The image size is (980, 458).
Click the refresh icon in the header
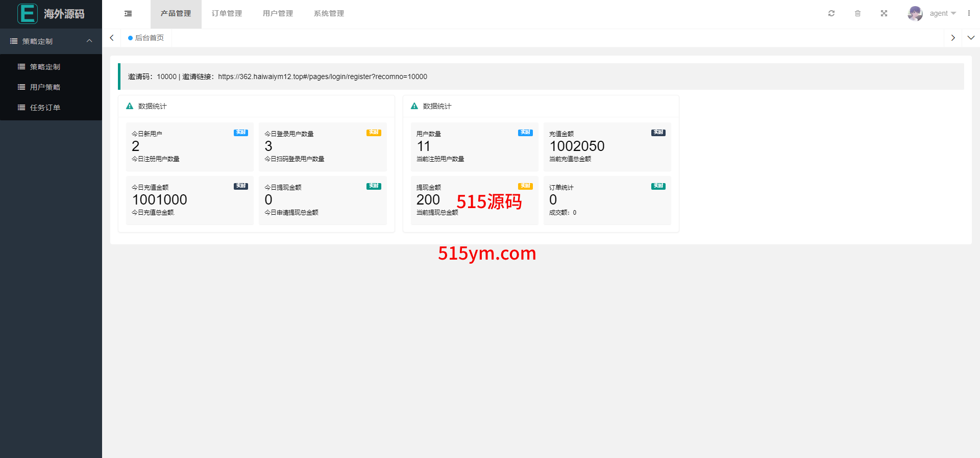[x=831, y=14]
